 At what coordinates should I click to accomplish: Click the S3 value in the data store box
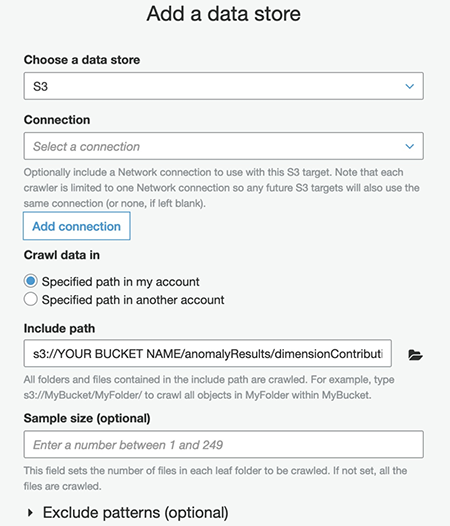coord(40,87)
